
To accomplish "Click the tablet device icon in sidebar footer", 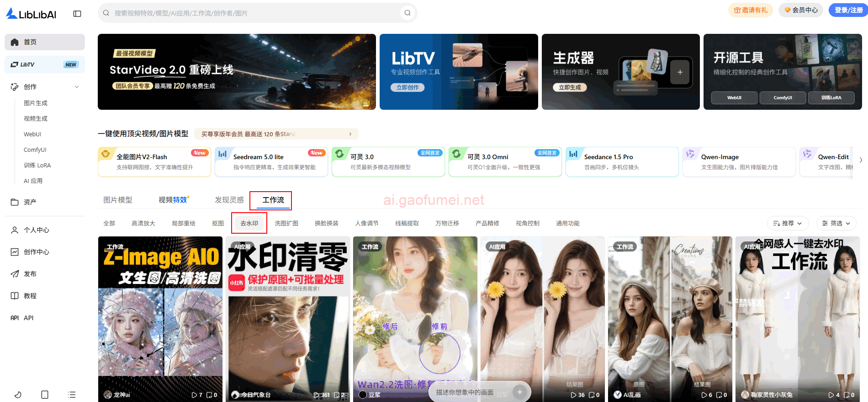I will point(45,395).
